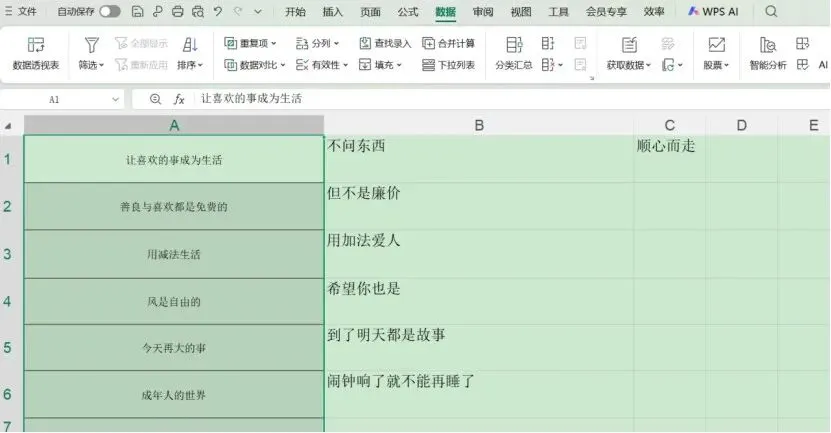The height and width of the screenshot is (433, 831).
Task: Click 下拉列表 button
Action: (448, 65)
